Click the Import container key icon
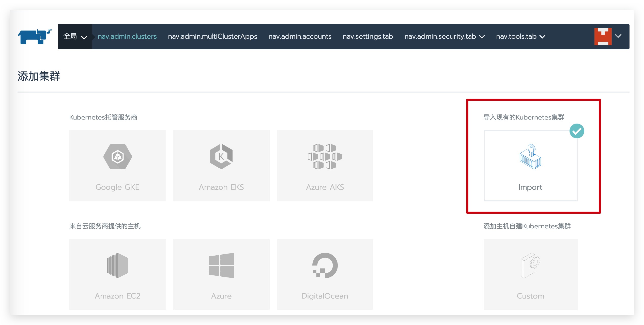This screenshot has width=644, height=325. (x=530, y=156)
